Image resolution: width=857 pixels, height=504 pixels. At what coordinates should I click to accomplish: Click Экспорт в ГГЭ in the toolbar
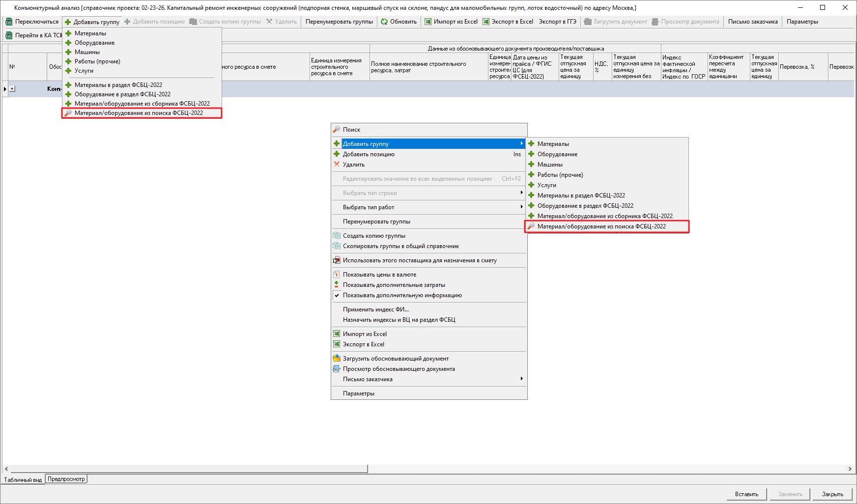[557, 22]
